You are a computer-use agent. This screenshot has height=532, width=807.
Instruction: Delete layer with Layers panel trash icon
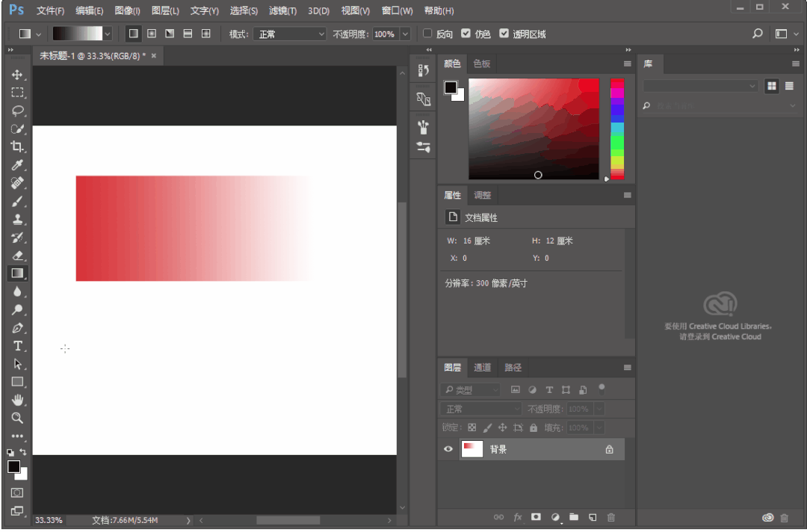[611, 517]
